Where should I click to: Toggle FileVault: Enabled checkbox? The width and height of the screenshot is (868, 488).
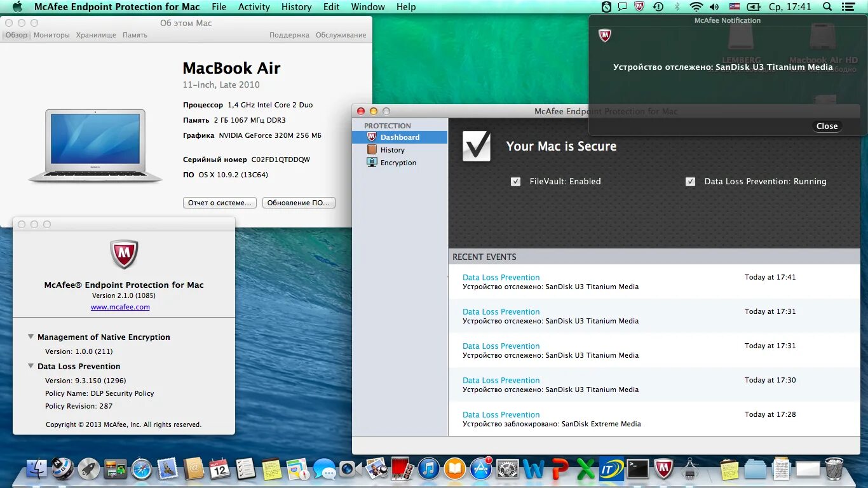pyautogui.click(x=516, y=182)
